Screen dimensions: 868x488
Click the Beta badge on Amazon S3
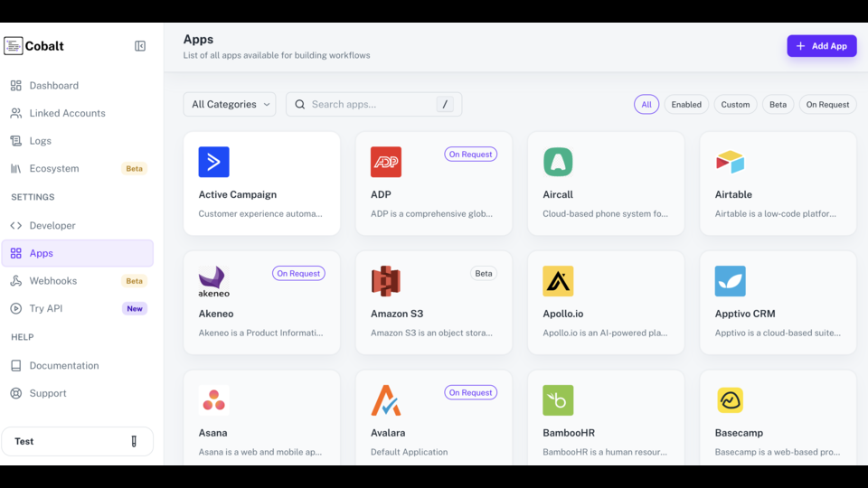483,273
